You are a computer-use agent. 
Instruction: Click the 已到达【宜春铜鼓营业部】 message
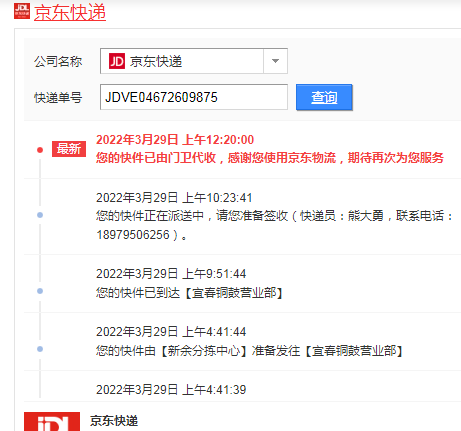[190, 293]
